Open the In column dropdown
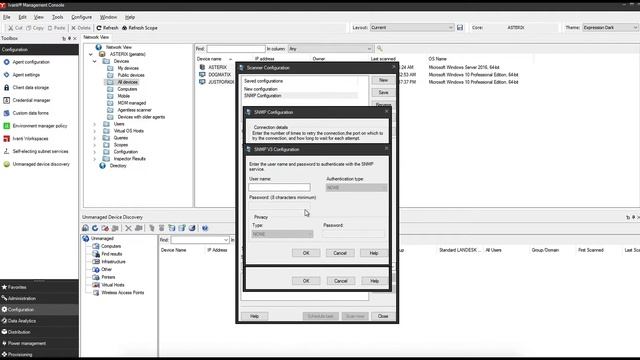 pyautogui.click(x=330, y=49)
